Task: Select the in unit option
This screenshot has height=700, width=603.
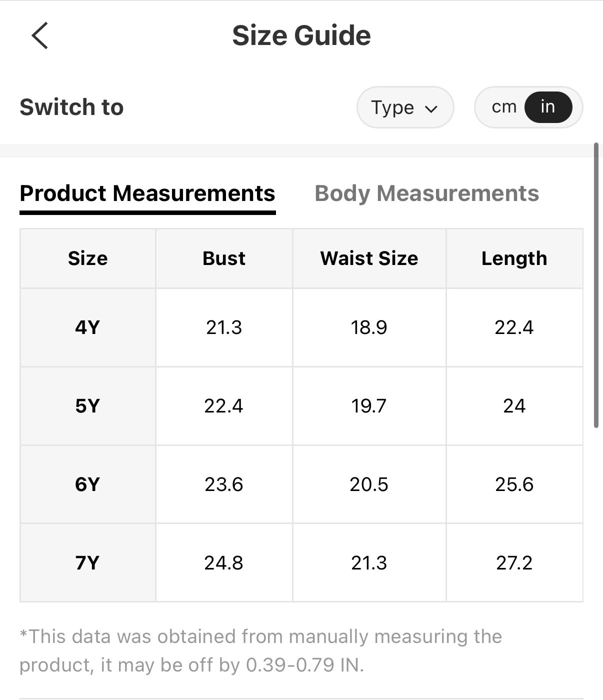Action: tap(547, 107)
